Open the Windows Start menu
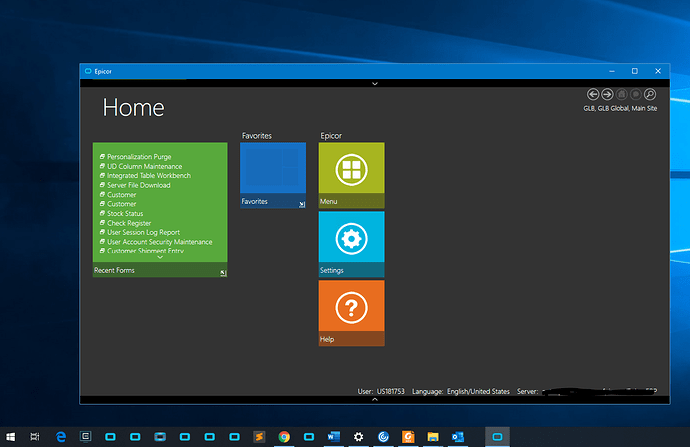This screenshot has width=690, height=447. click(11, 436)
